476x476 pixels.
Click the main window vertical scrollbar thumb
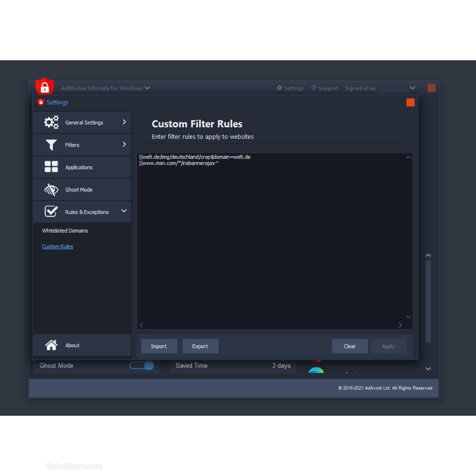tap(428, 301)
